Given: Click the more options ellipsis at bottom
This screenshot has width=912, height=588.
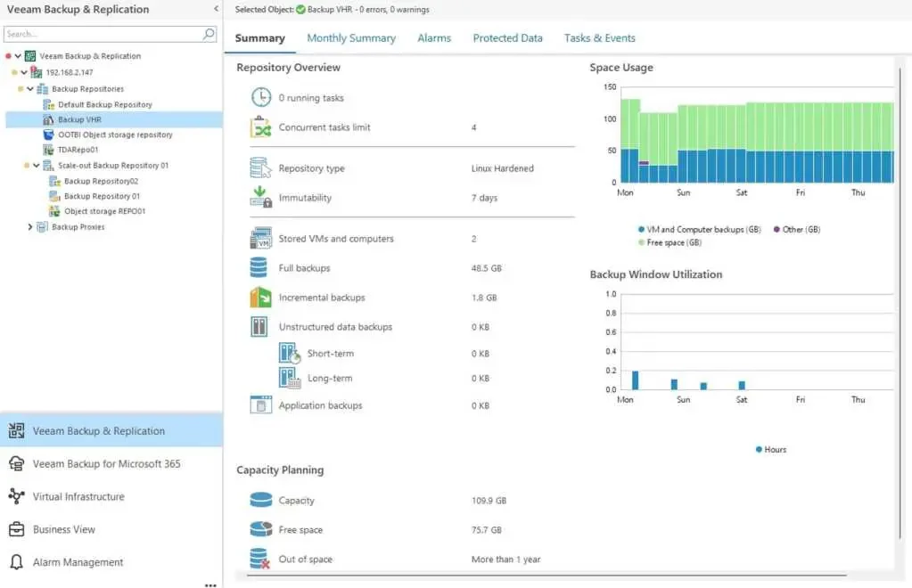Looking at the screenshot, I should coord(210,585).
